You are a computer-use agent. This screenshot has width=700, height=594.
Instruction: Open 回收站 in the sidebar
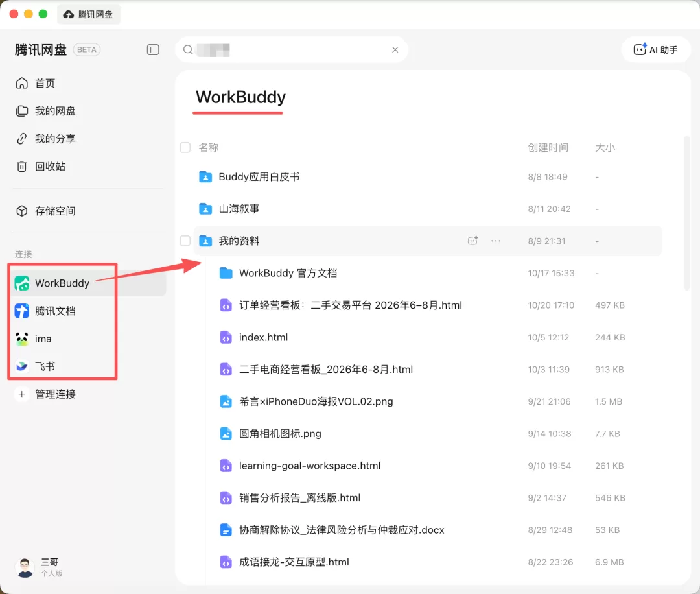[x=49, y=166]
